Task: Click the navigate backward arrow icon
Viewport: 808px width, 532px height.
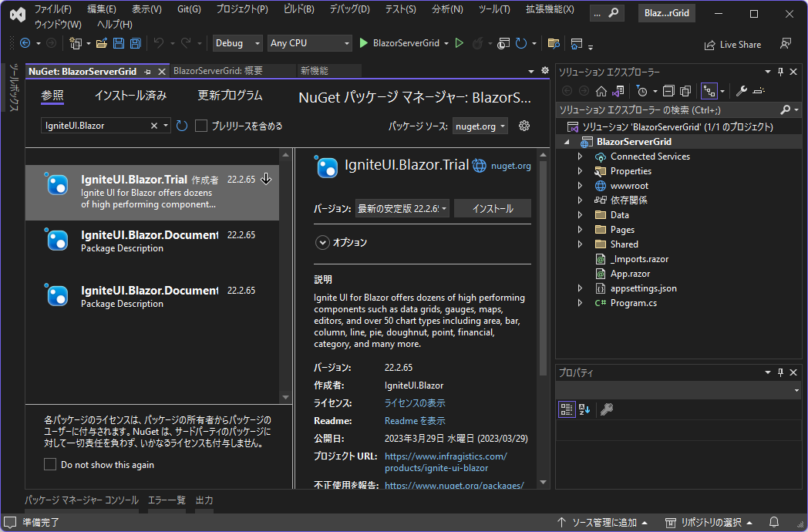Action: pyautogui.click(x=25, y=43)
